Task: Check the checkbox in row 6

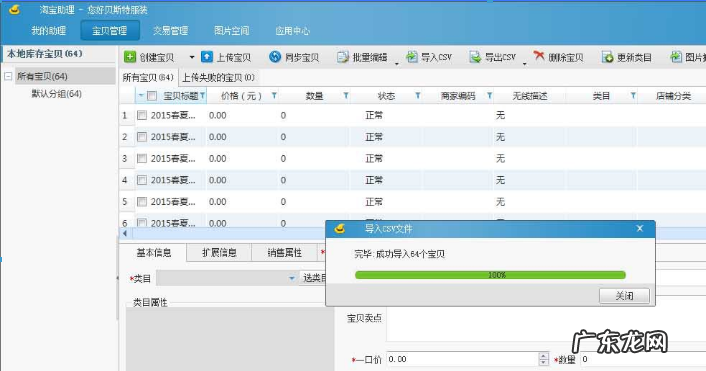Action: 142,222
